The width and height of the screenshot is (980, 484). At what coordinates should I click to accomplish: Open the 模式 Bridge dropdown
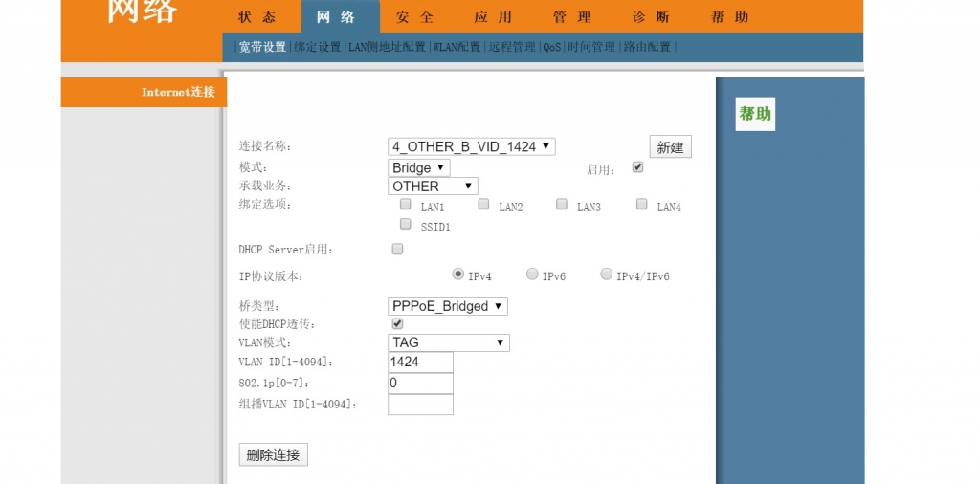tap(418, 167)
